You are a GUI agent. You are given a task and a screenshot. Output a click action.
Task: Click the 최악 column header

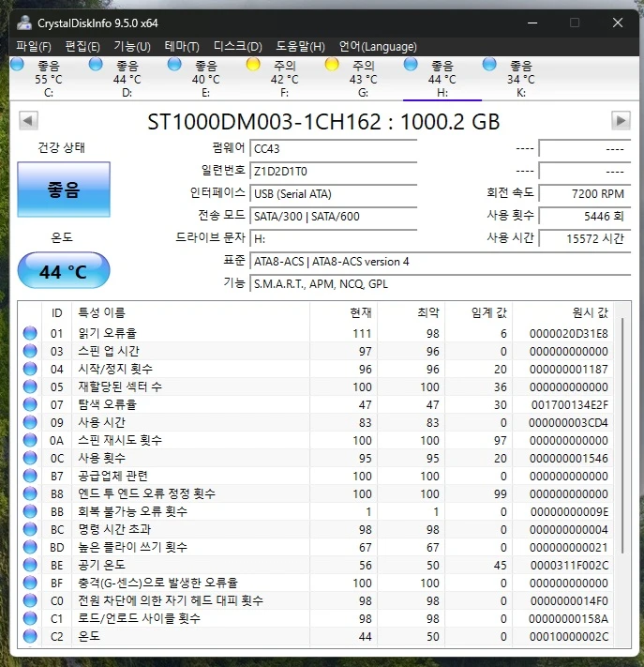click(x=412, y=312)
